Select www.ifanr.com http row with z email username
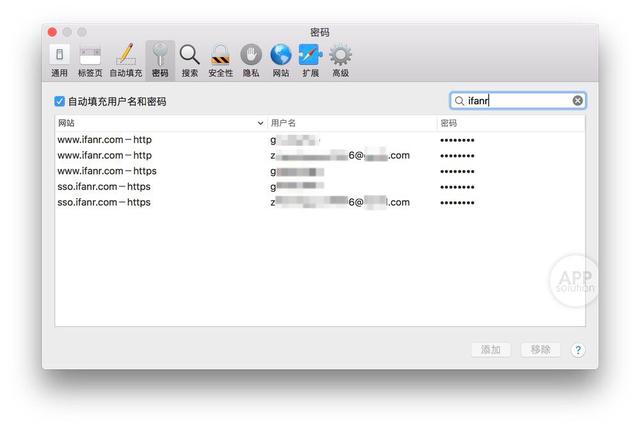This screenshot has height=429, width=640. [320, 156]
